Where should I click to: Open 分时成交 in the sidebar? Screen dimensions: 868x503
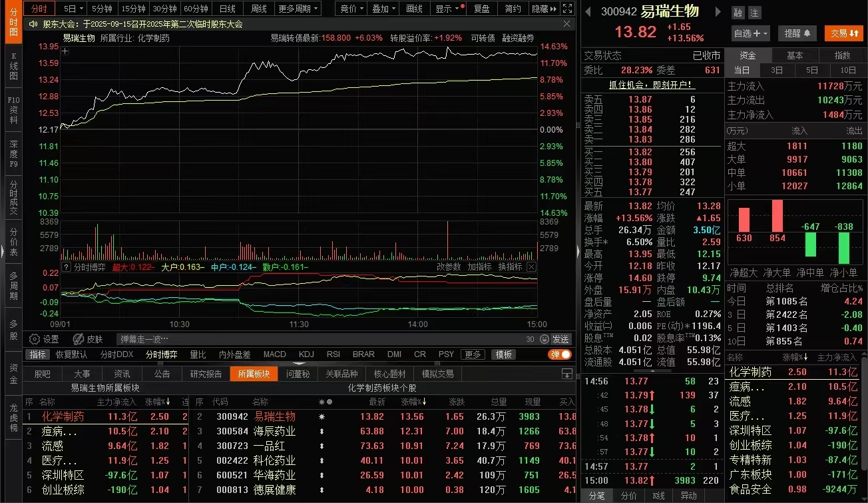click(x=13, y=197)
